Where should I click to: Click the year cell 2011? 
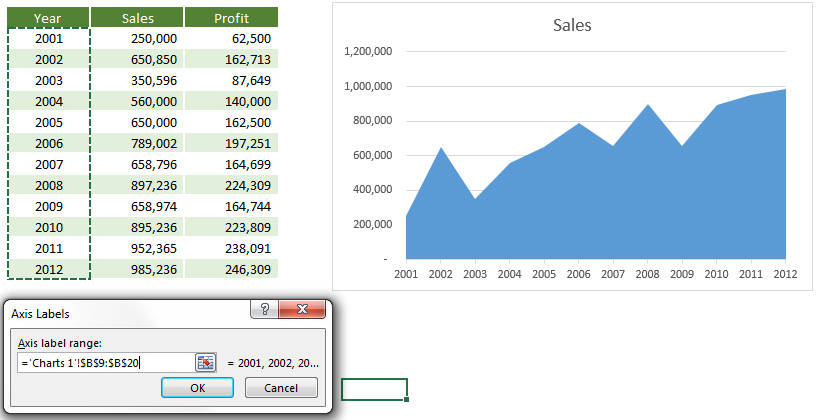(x=49, y=249)
